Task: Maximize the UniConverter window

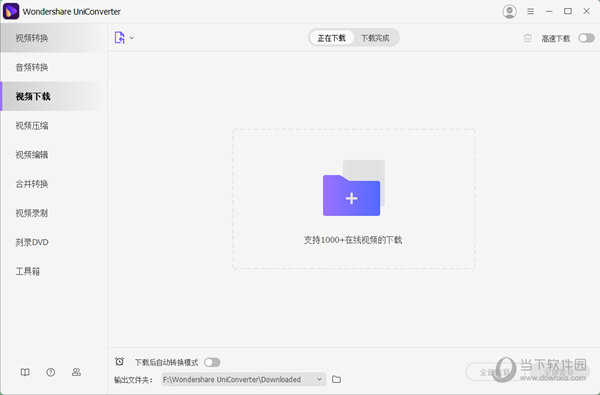Action: coord(568,11)
